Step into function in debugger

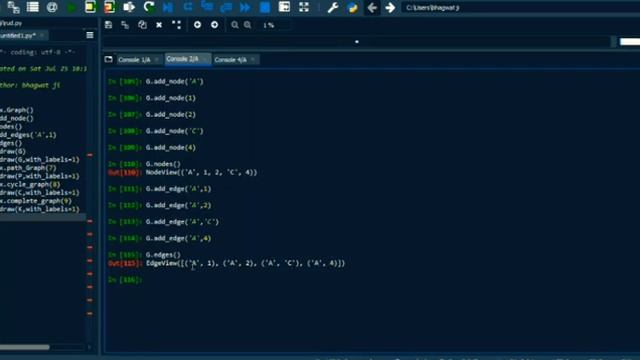point(207,7)
